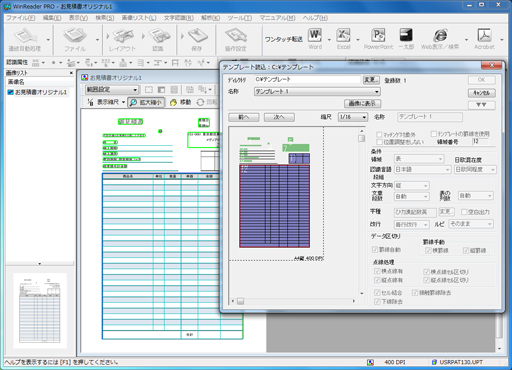Open the 文字認識(R) menu
512x370 pixels.
[x=179, y=18]
